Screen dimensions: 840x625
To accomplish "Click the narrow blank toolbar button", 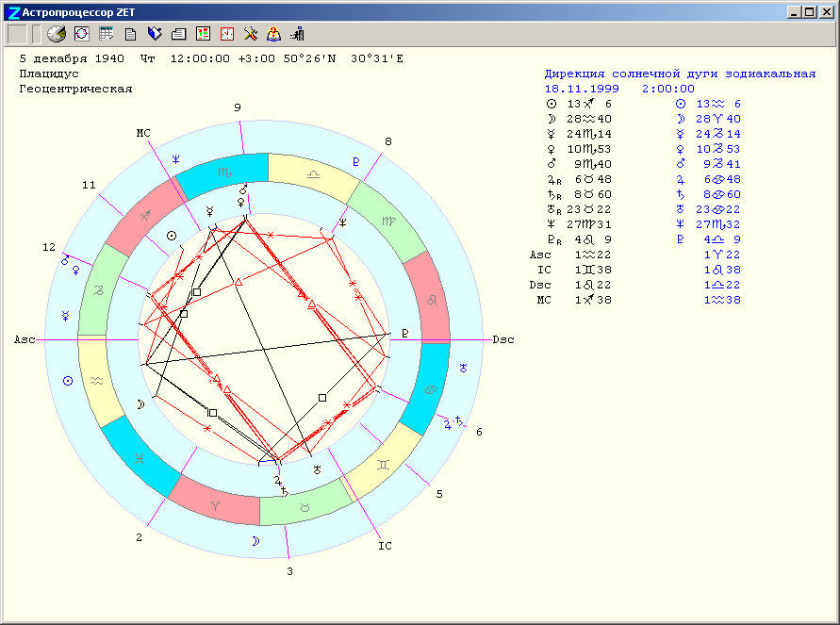I will (36, 34).
